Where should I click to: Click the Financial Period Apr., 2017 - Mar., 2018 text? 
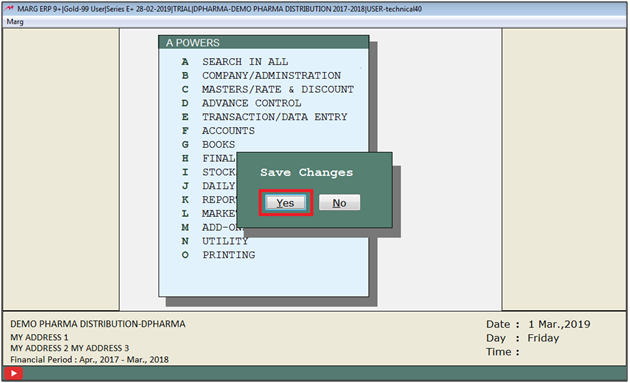(x=90, y=359)
